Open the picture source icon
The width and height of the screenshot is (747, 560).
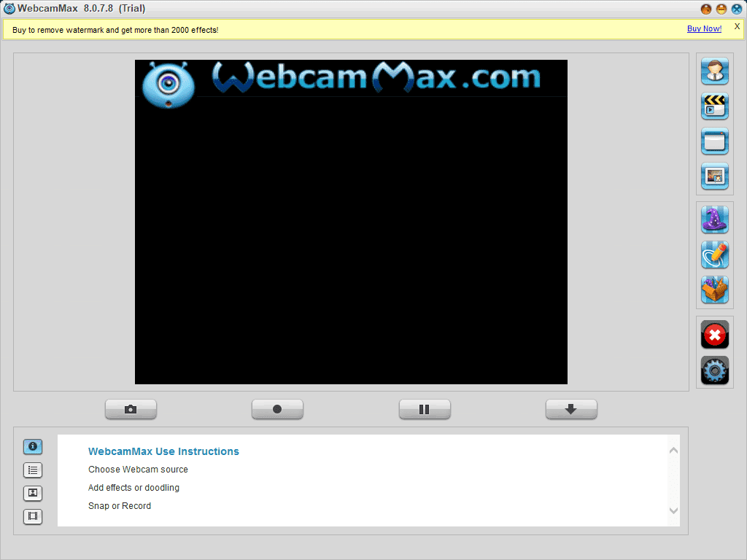pyautogui.click(x=715, y=176)
